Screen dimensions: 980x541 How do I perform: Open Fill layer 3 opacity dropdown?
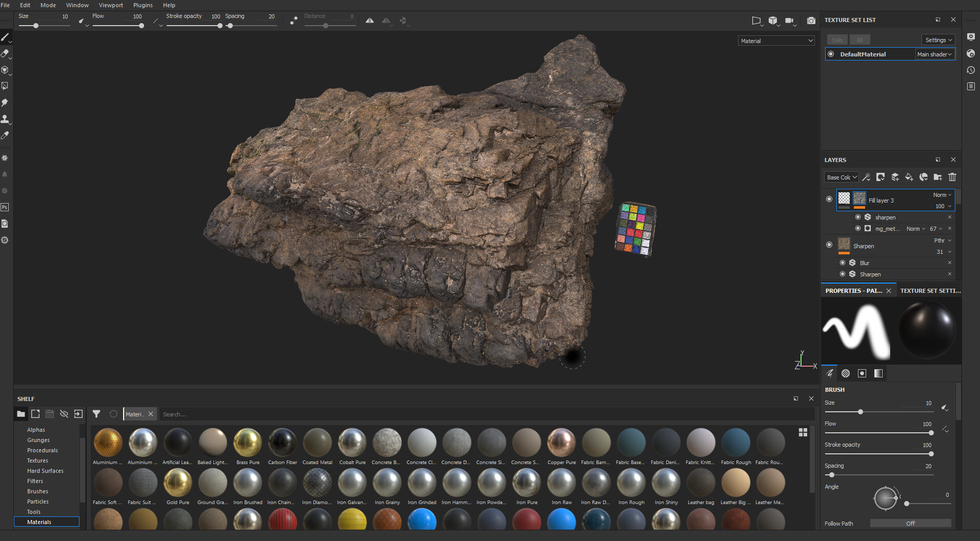pos(943,206)
